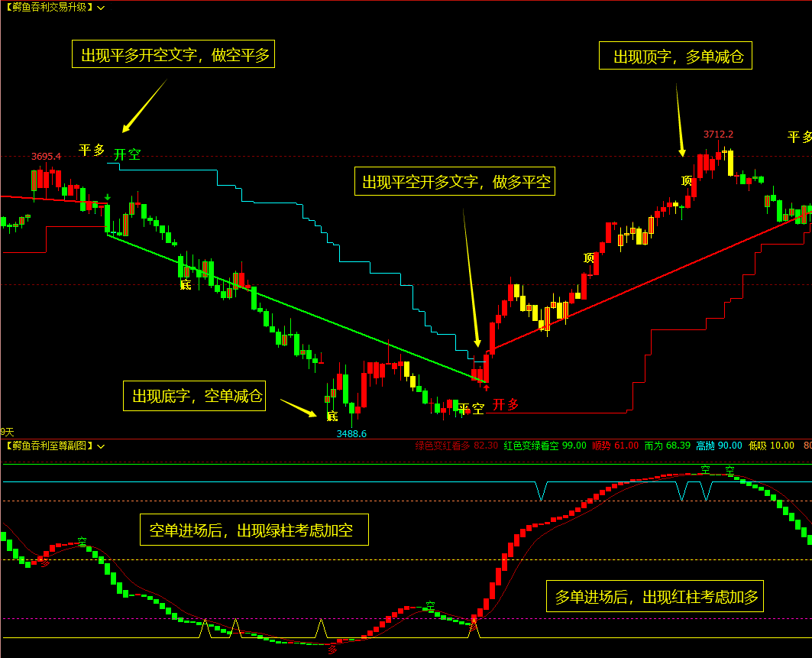The width and height of the screenshot is (812, 658).
Task: Select the 平多 signal marker near top left
Action: coord(90,151)
